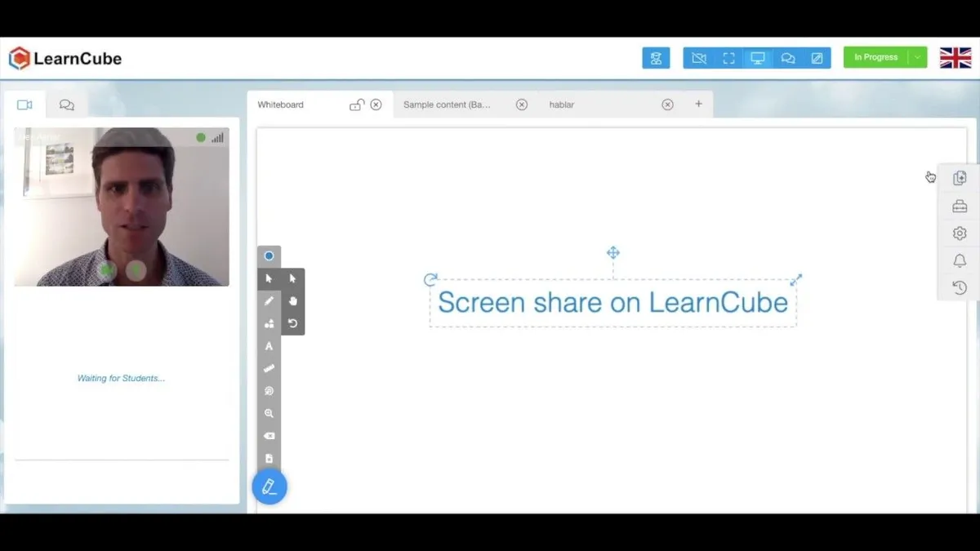Viewport: 980px width, 551px height.
Task: Start screen share with monitor icon
Action: pyautogui.click(x=758, y=58)
